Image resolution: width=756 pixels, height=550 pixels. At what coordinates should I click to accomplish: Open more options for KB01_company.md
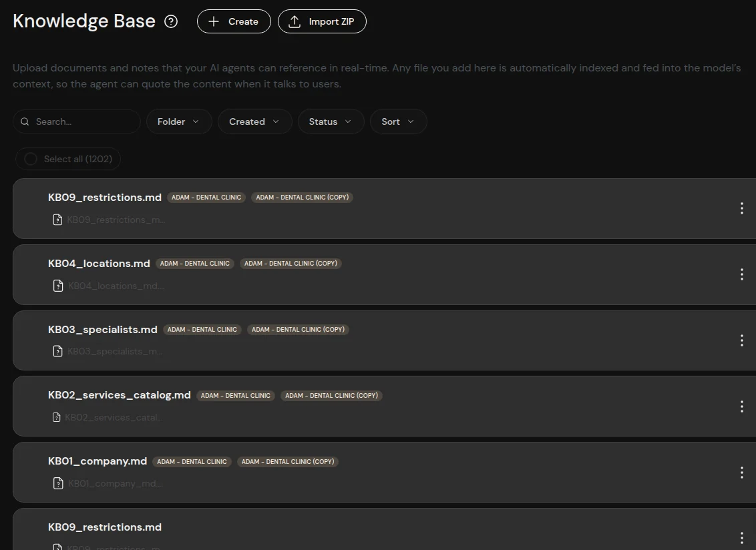741,473
